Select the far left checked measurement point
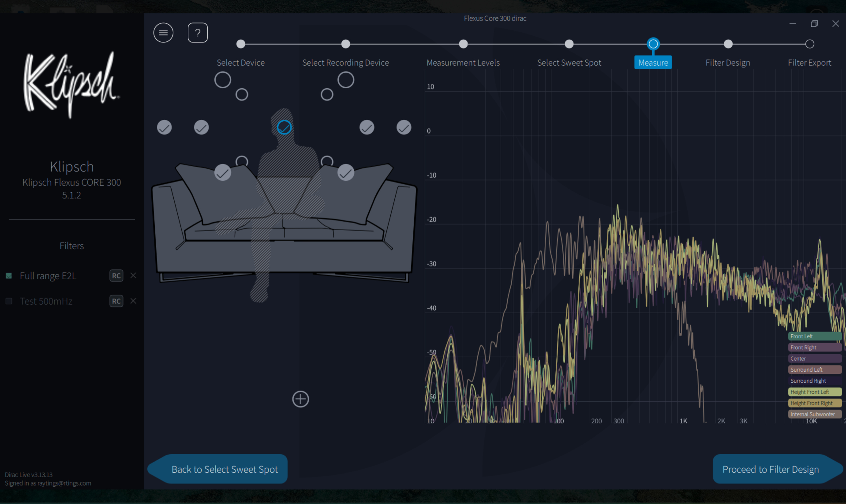The width and height of the screenshot is (846, 504). (164, 127)
